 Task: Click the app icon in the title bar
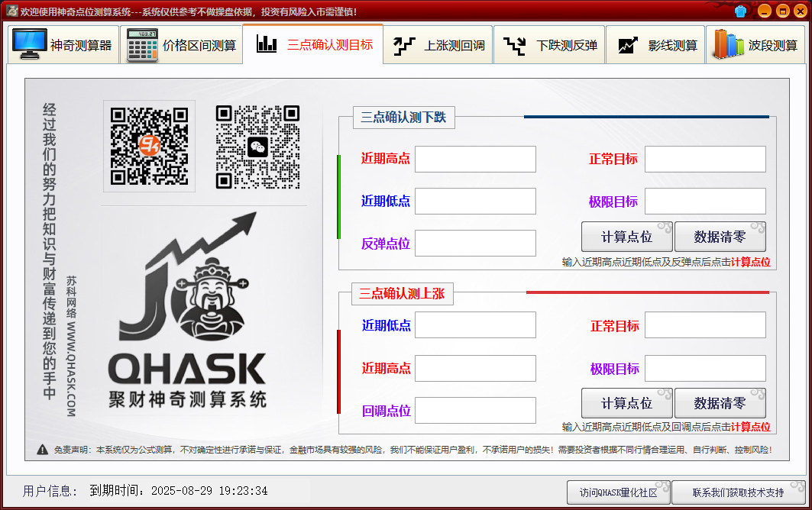pos(11,11)
